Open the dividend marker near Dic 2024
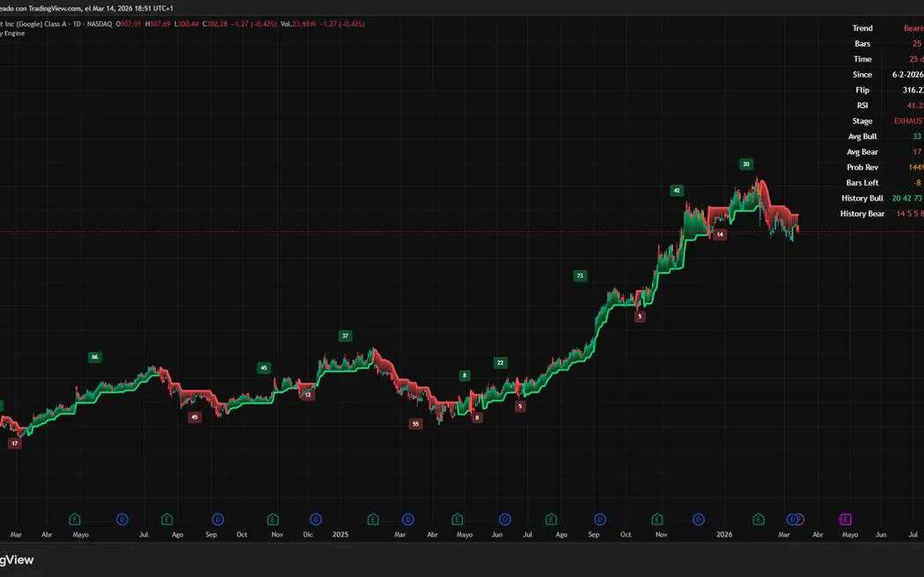This screenshot has width=924, height=577. [316, 519]
